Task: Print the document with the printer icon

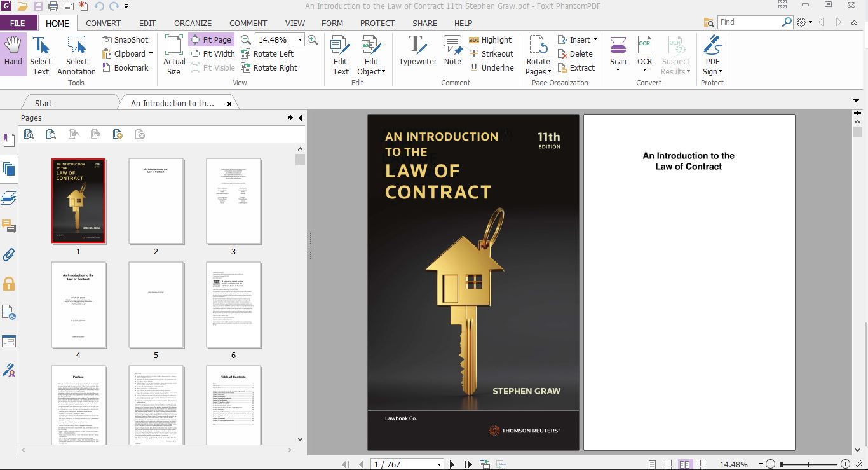Action: [53, 6]
